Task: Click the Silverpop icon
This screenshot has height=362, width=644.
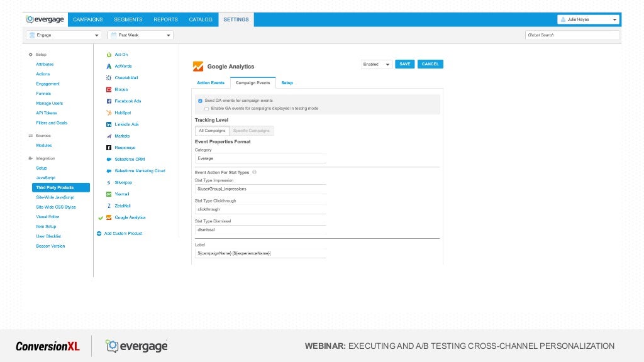Action: [x=109, y=183]
